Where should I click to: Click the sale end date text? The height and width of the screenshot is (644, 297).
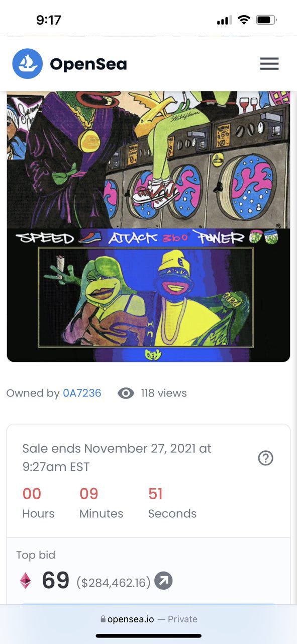pos(117,457)
